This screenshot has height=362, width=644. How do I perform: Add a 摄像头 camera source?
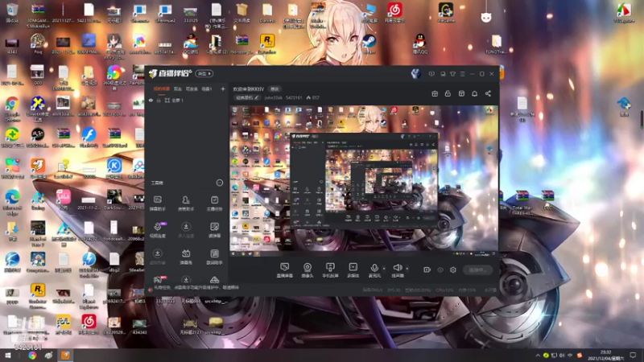point(308,270)
